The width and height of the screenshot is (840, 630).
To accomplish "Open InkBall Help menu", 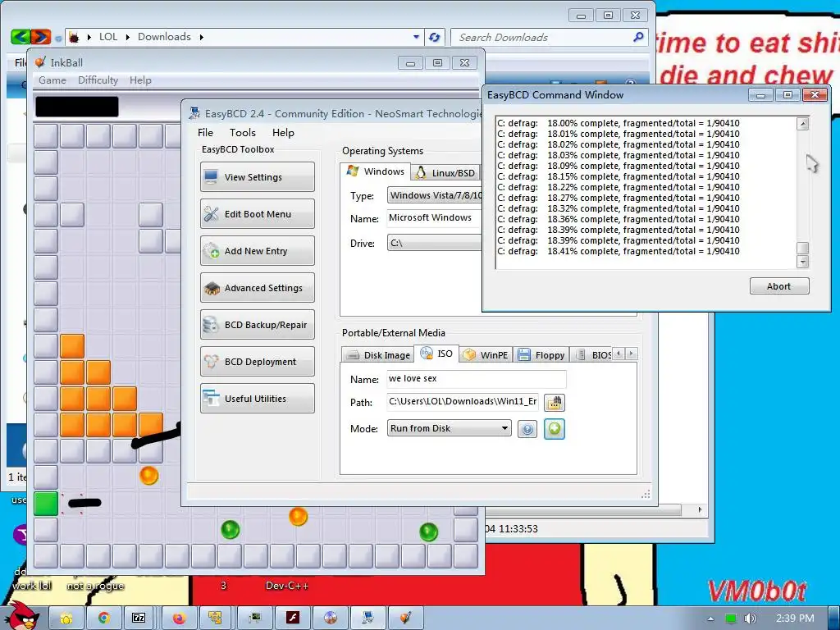I will tap(140, 80).
